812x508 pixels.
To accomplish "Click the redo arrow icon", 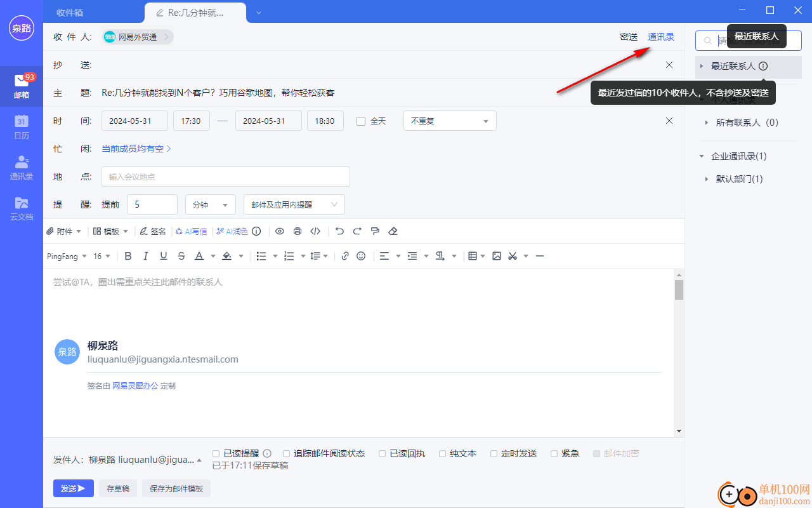I will click(x=357, y=231).
